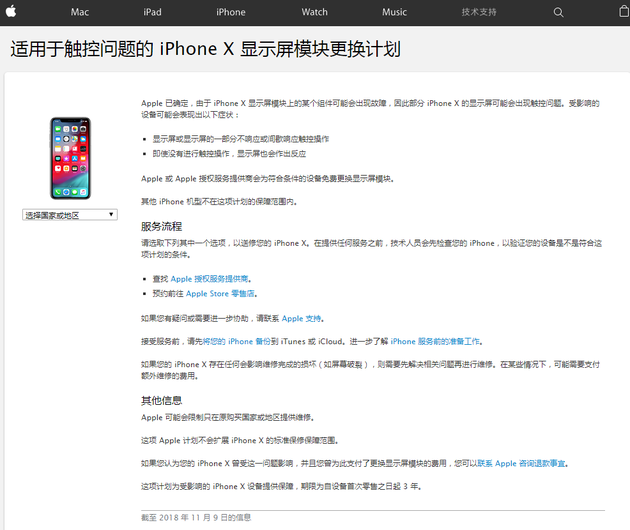The height and width of the screenshot is (530, 630).
Task: Expand the 选择国家或地区 dropdown
Action: point(70,215)
